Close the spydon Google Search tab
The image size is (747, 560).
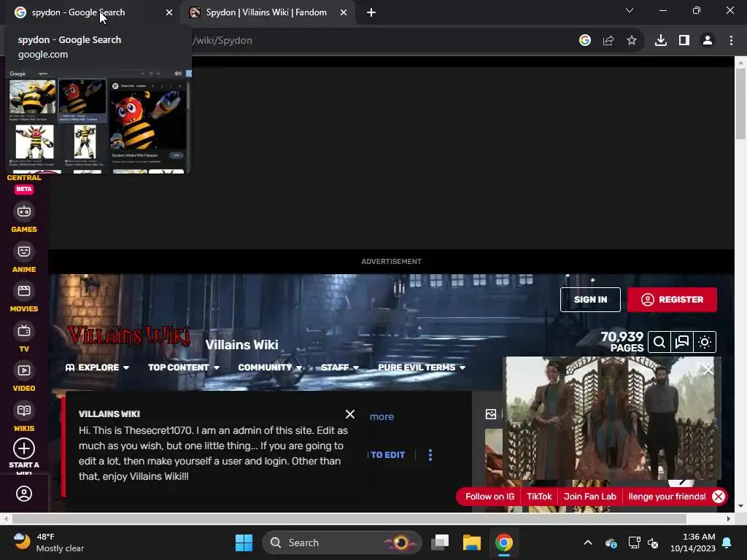169,13
